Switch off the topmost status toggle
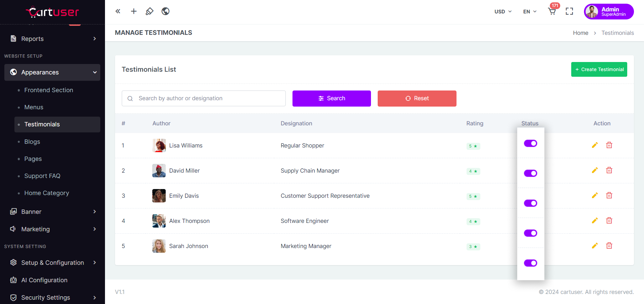 (x=530, y=143)
